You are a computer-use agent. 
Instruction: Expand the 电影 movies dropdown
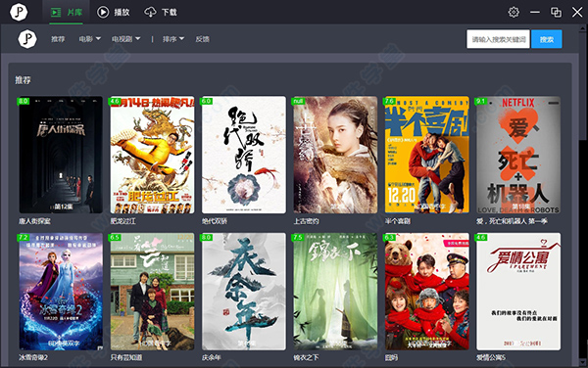click(x=89, y=39)
